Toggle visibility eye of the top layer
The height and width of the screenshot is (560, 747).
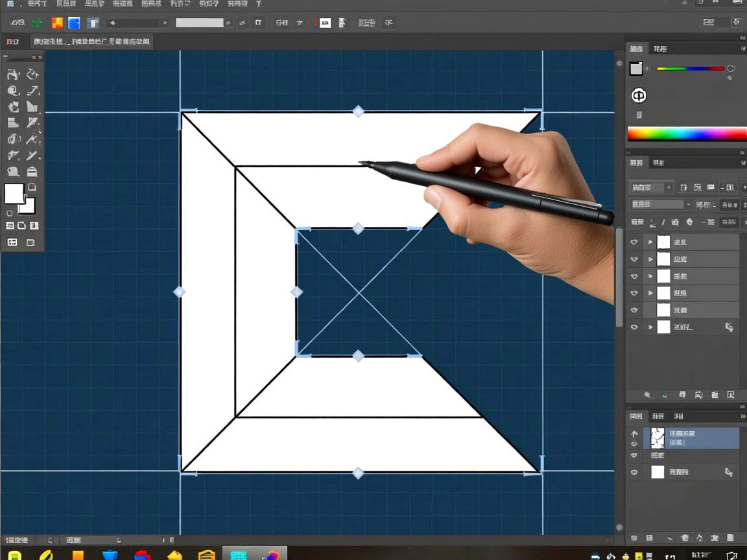pyautogui.click(x=634, y=242)
